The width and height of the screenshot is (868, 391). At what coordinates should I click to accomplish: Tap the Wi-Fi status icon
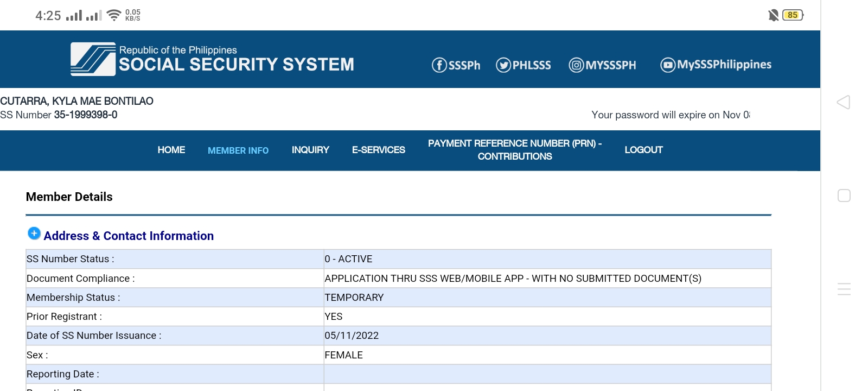[x=114, y=15]
